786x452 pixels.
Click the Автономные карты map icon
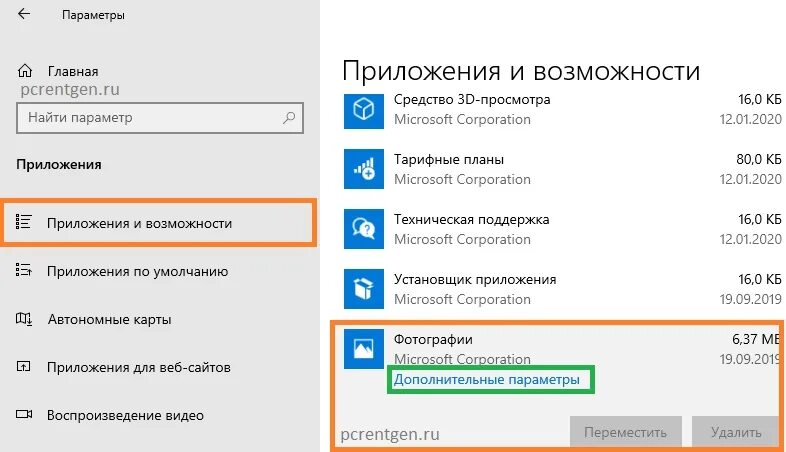[x=24, y=318]
